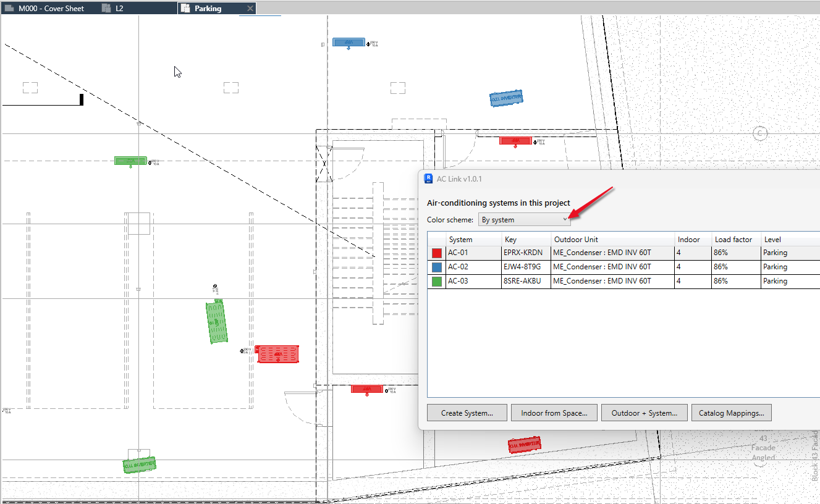The width and height of the screenshot is (820, 504).
Task: Select blue indoor unit at top
Action: [x=349, y=43]
